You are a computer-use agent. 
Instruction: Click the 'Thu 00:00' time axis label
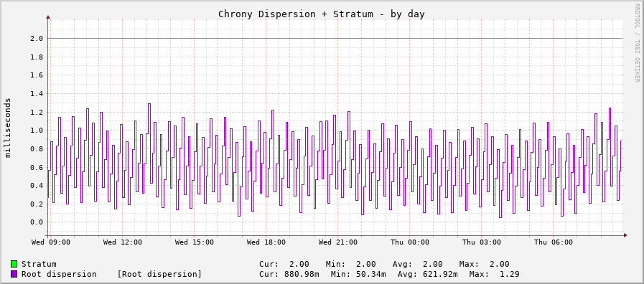tap(410, 242)
